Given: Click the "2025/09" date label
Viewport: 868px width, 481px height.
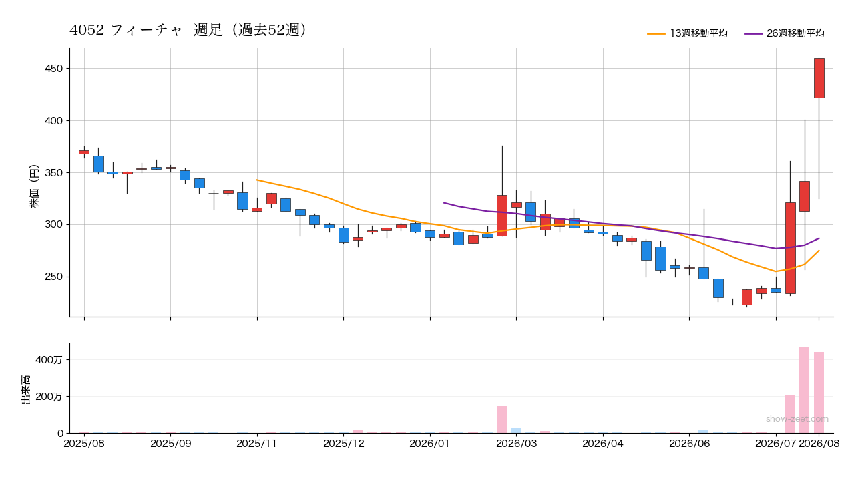Looking at the screenshot, I should click(x=171, y=442).
